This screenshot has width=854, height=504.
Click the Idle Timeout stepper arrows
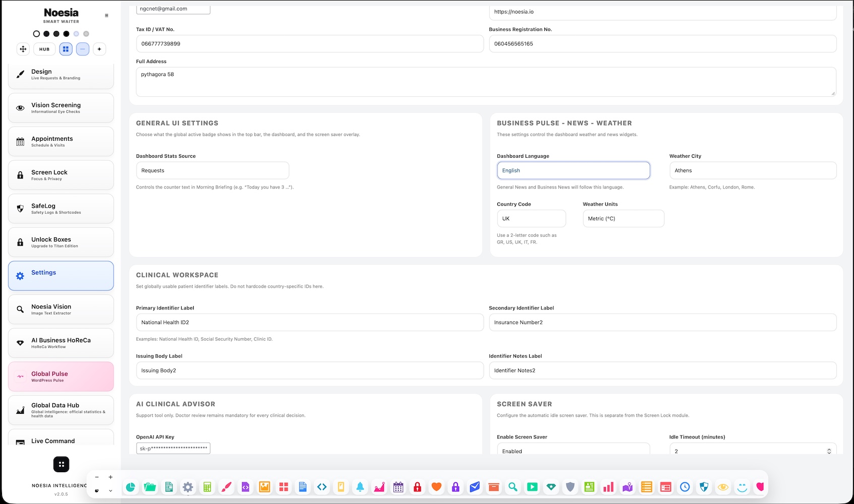(x=829, y=451)
